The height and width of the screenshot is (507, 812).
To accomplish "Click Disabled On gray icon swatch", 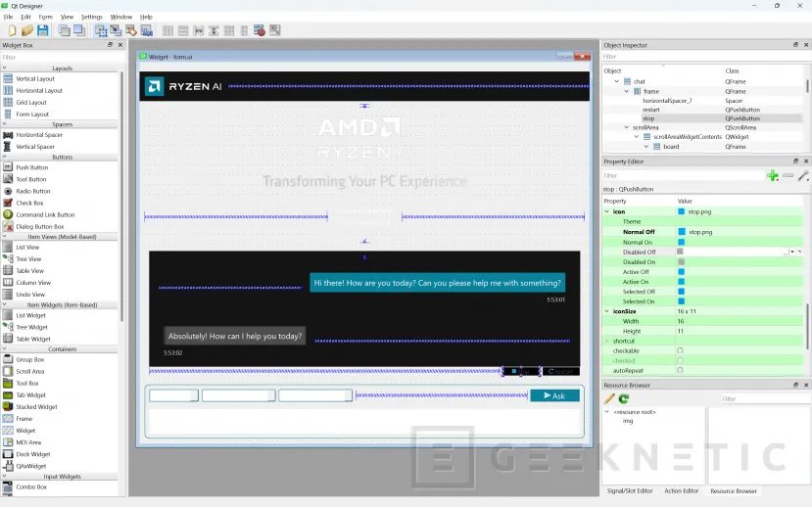I will (x=682, y=261).
